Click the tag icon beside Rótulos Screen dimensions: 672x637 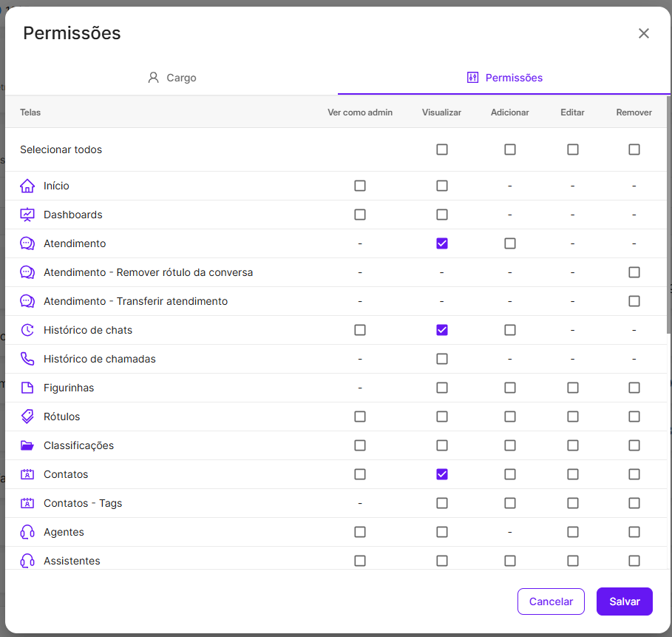point(27,417)
